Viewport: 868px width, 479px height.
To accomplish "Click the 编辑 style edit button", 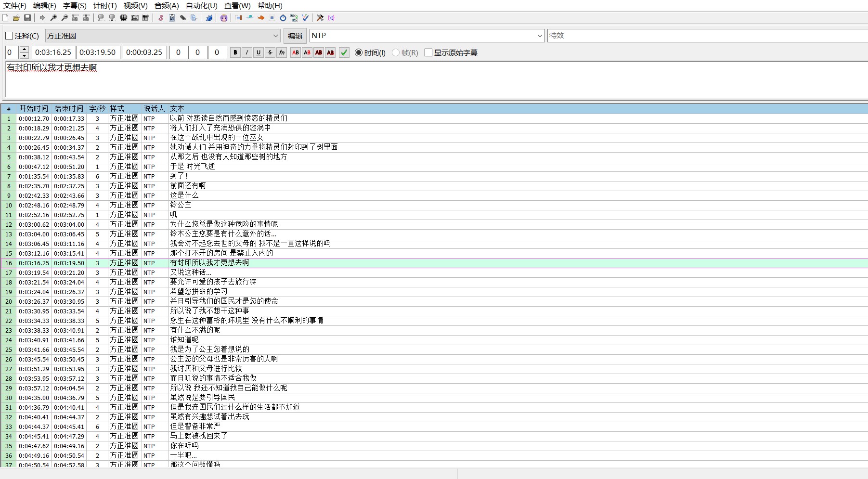I will [295, 36].
